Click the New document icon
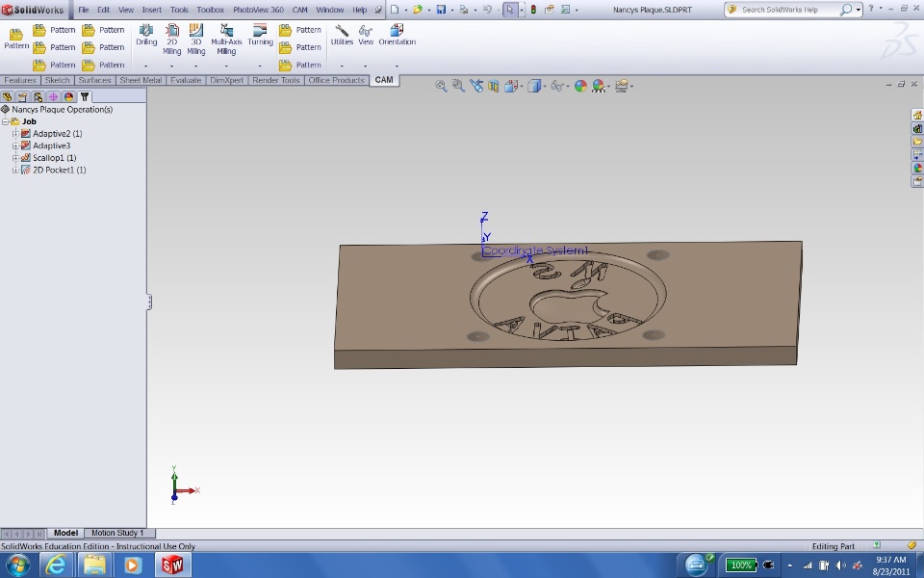924x578 pixels. [395, 10]
